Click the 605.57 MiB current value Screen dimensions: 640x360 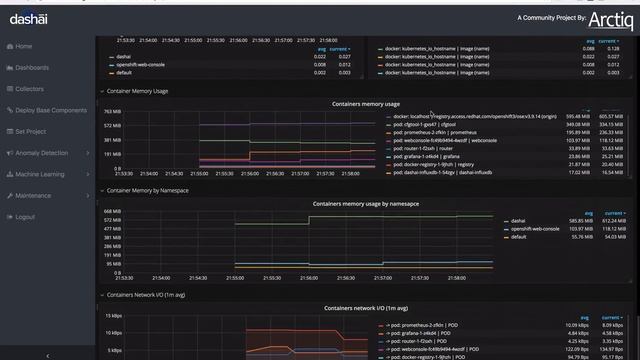coord(611,116)
